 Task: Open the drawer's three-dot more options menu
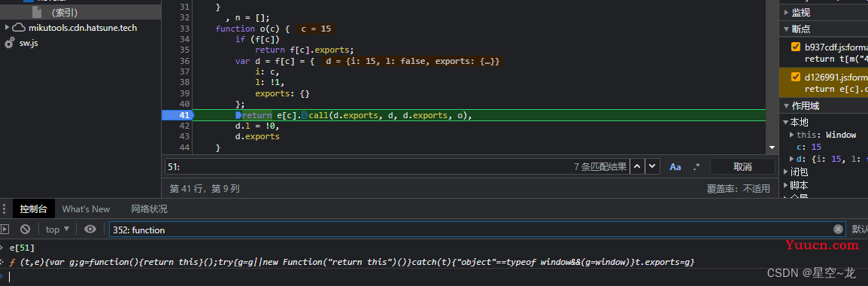click(x=5, y=209)
